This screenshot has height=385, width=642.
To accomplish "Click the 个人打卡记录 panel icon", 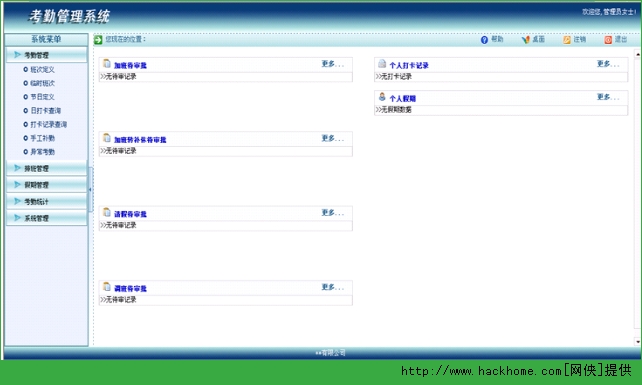I will click(382, 63).
